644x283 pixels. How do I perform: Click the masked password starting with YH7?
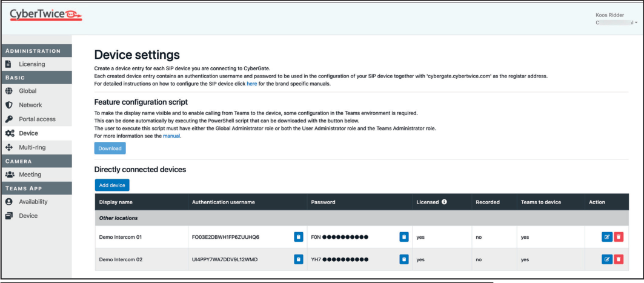[340, 259]
